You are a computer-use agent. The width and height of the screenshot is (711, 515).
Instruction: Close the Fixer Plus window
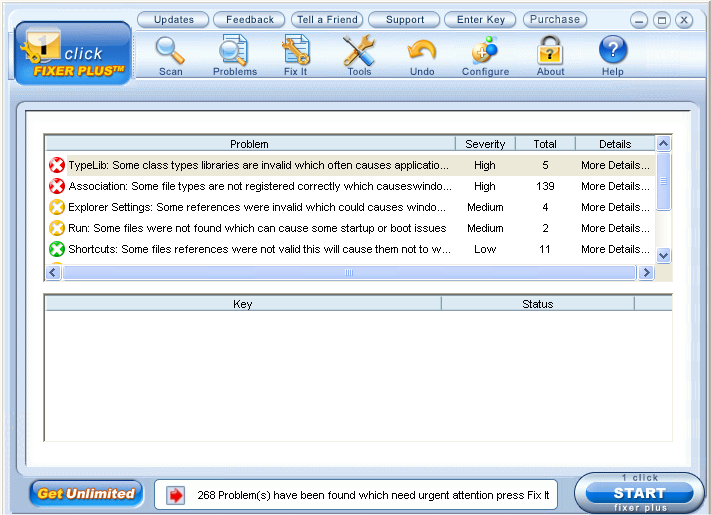click(x=684, y=20)
